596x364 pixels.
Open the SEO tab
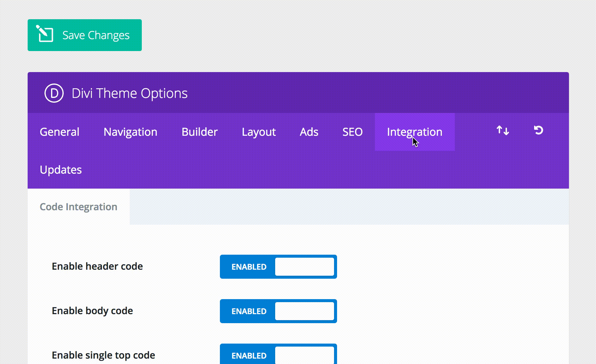coord(352,132)
